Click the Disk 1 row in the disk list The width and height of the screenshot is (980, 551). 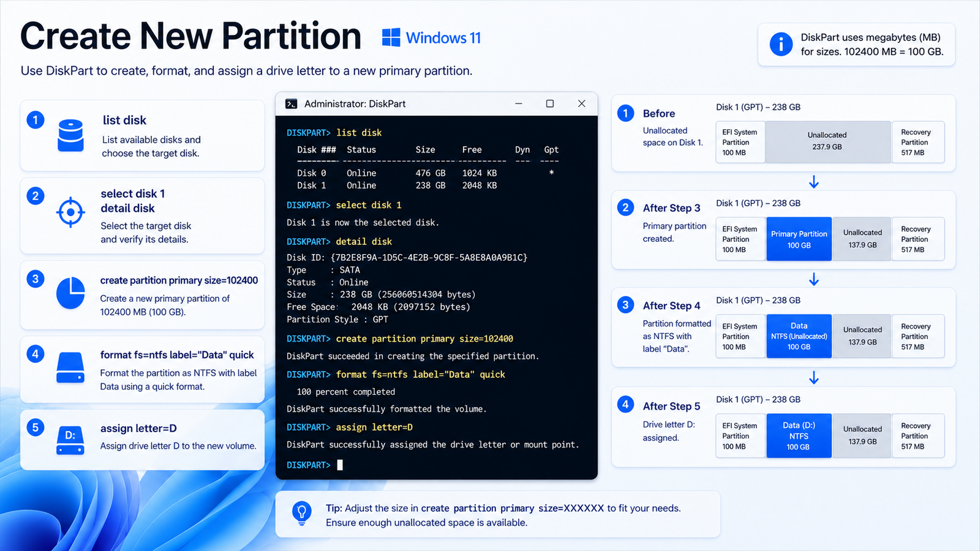click(x=398, y=186)
